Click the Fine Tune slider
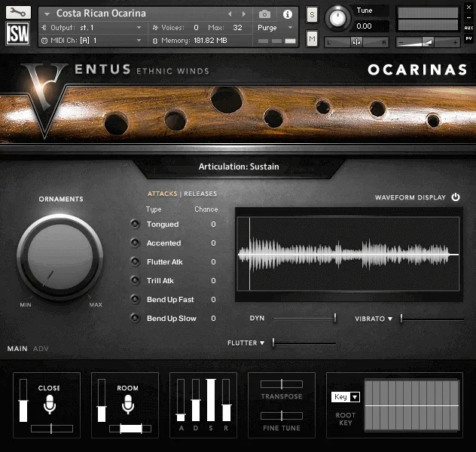Image resolution: width=476 pixels, height=452 pixels. [282, 416]
